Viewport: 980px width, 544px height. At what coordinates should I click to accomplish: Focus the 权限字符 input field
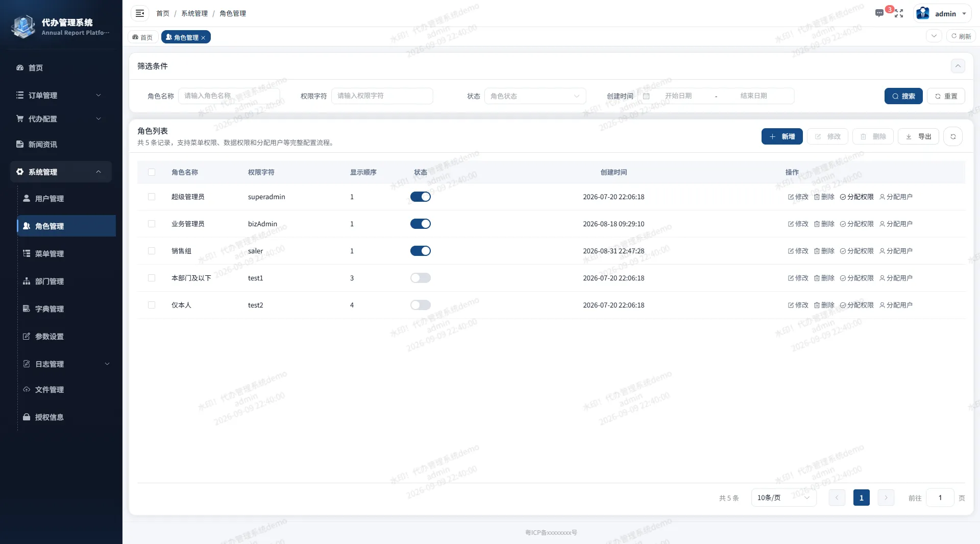(x=382, y=96)
